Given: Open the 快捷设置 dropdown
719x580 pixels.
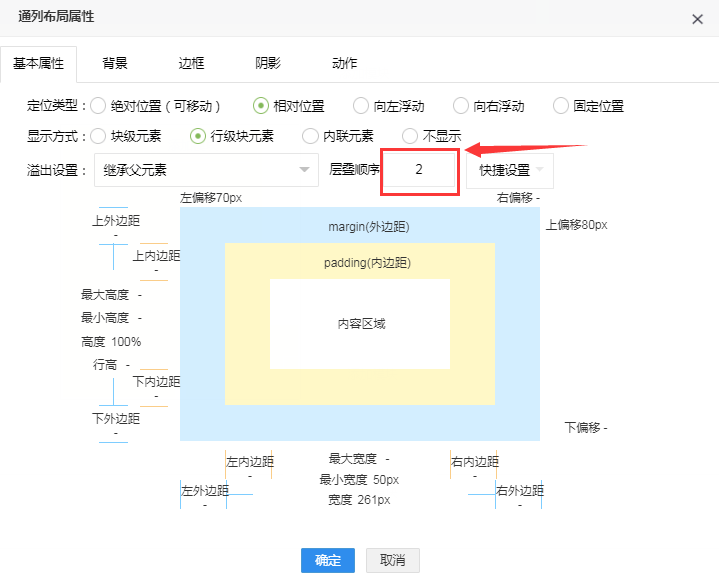Looking at the screenshot, I should tap(510, 170).
